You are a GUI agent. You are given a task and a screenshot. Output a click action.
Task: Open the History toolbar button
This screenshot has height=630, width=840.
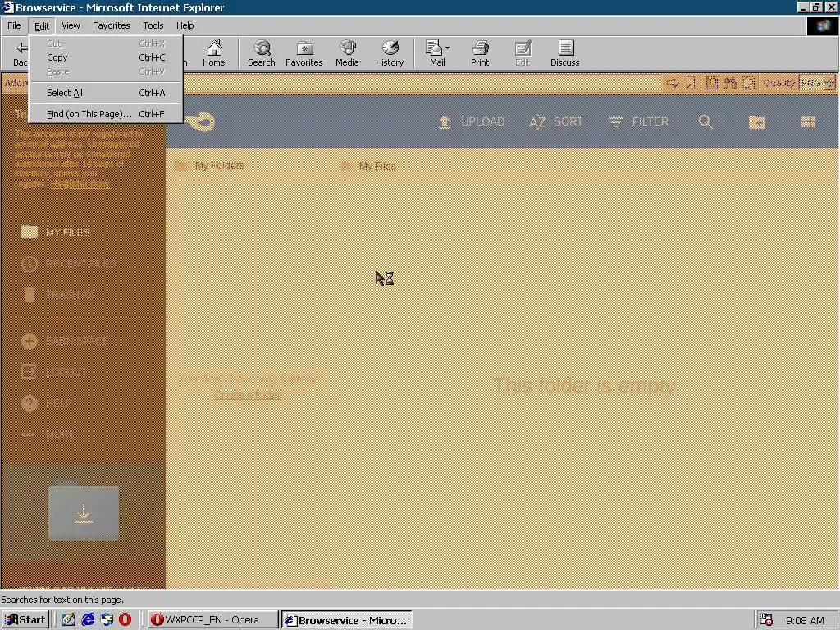click(x=390, y=53)
